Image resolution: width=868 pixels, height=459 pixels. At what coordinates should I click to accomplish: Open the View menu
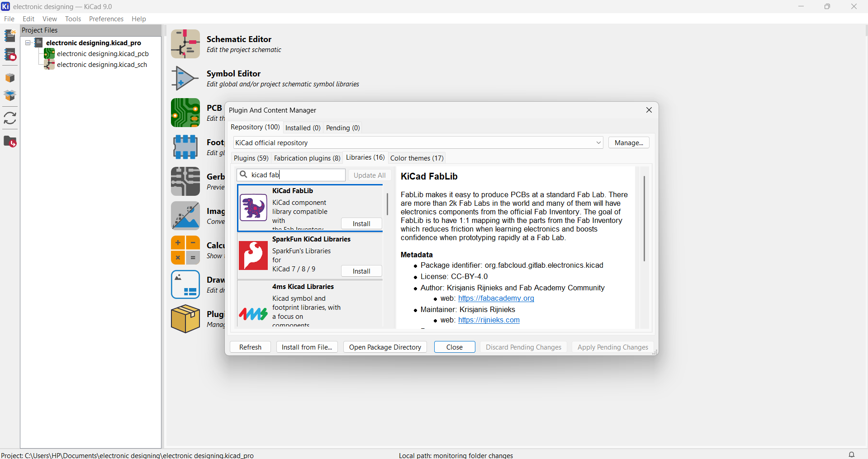click(50, 19)
